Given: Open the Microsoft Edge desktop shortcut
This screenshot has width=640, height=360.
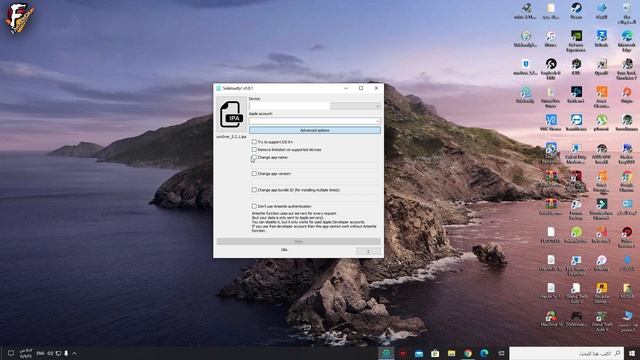Looking at the screenshot, I should point(627,41).
